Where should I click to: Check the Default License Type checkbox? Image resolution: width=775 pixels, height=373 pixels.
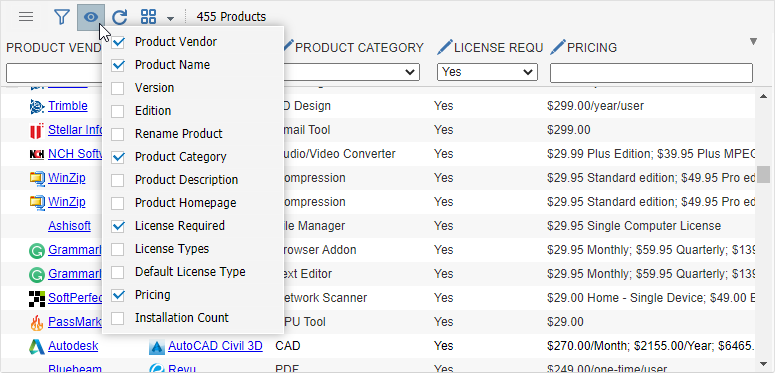[118, 272]
